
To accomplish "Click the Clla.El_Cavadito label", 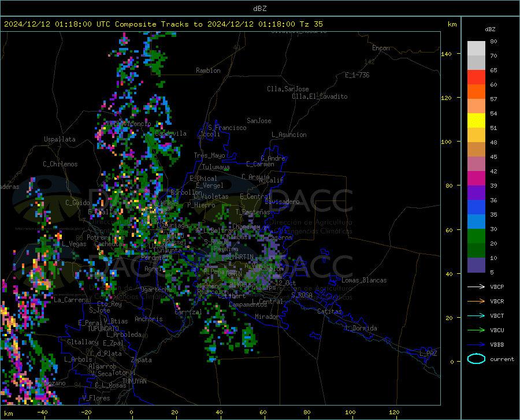I will (x=320, y=96).
